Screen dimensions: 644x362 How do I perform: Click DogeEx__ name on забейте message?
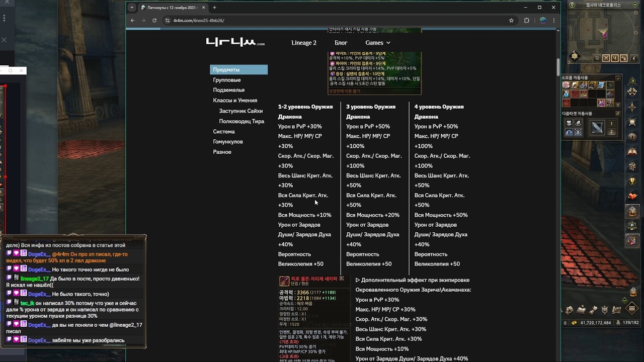pos(40,340)
